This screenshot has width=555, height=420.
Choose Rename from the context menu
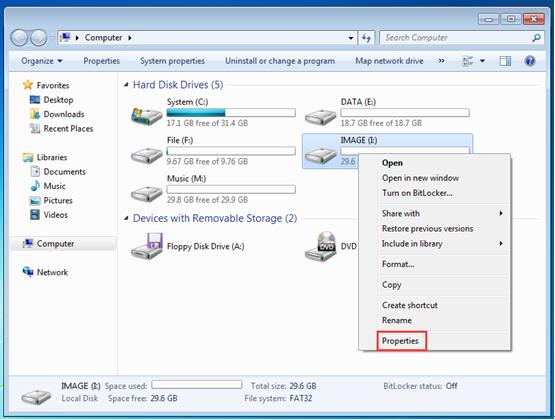pyautogui.click(x=396, y=320)
